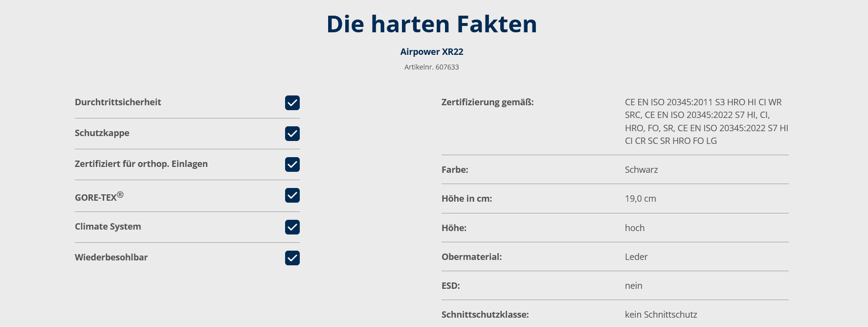Select the 'Wiederbesohlbar' label
The height and width of the screenshot is (327, 868).
pyautogui.click(x=111, y=257)
